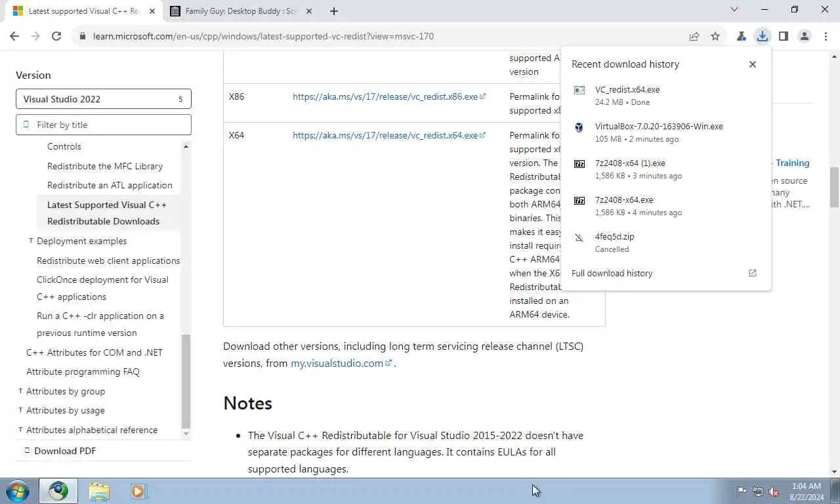
Task: Open the media player taskbar icon
Action: 138,491
